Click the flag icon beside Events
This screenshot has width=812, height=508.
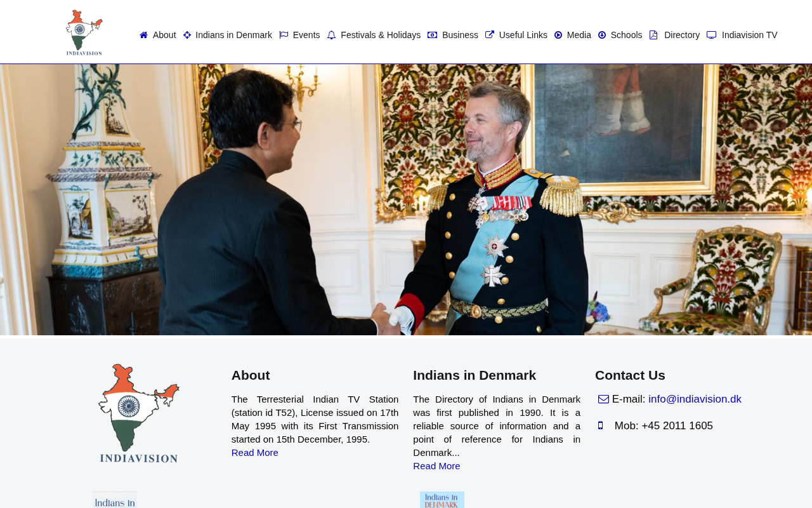coord(284,35)
